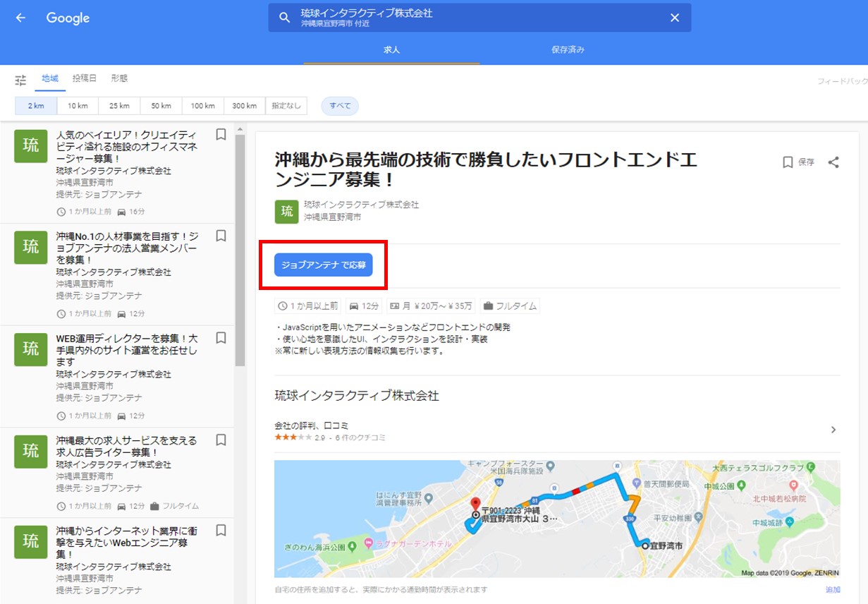Share this job posting via share icon
868x604 pixels.
click(x=833, y=162)
